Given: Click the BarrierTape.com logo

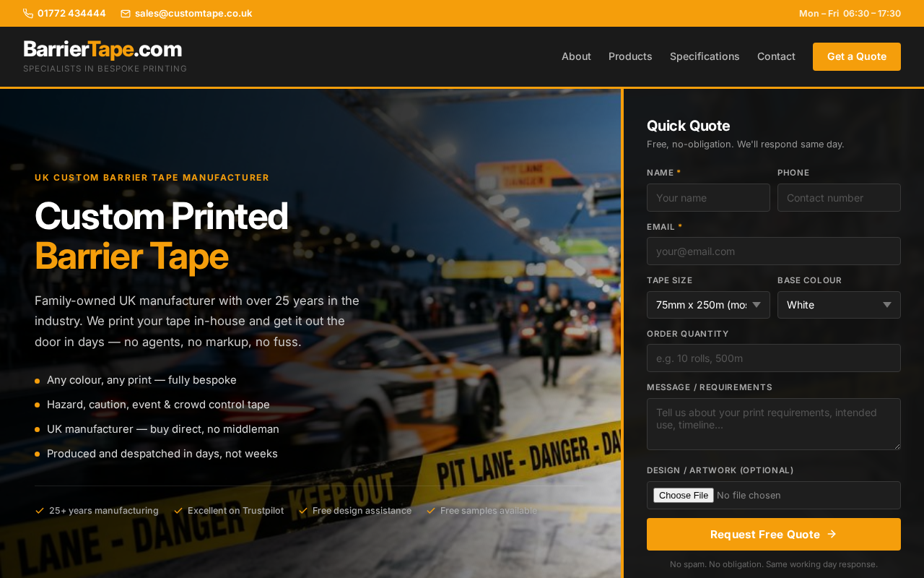Looking at the screenshot, I should tap(103, 49).
